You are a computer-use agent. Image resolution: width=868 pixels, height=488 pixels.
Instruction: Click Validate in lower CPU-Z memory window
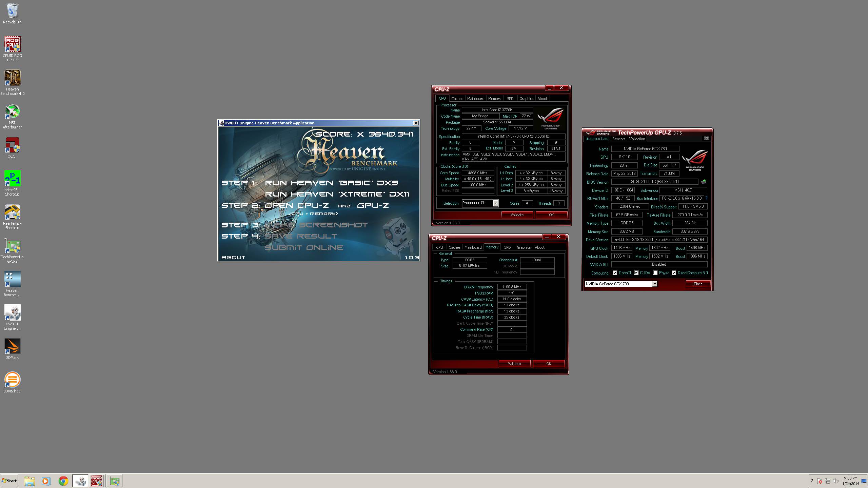click(x=514, y=364)
